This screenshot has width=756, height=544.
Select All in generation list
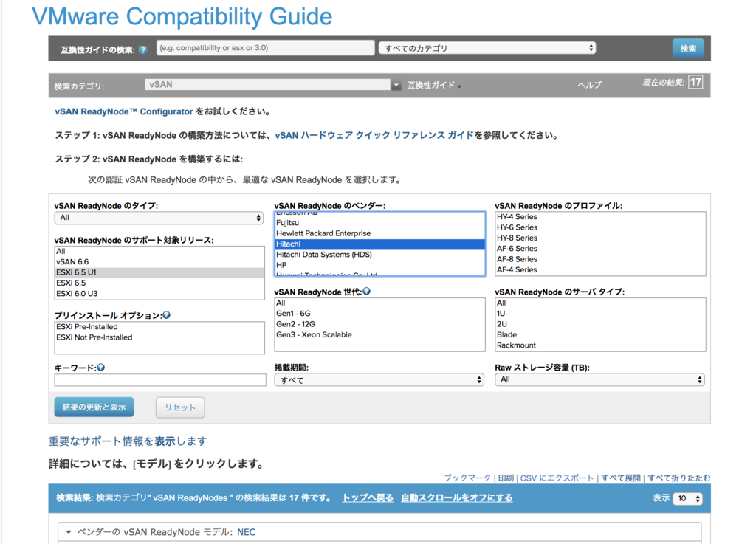tap(379, 303)
